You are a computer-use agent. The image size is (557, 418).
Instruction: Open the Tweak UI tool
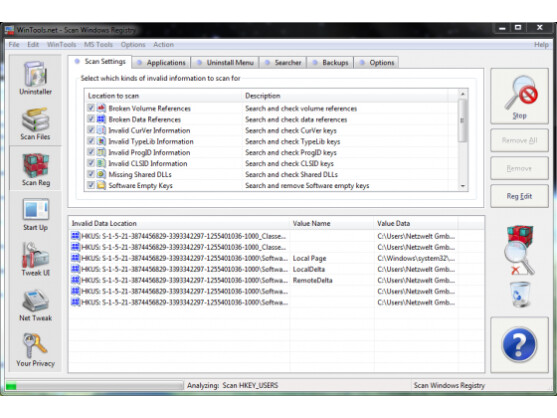click(x=36, y=259)
